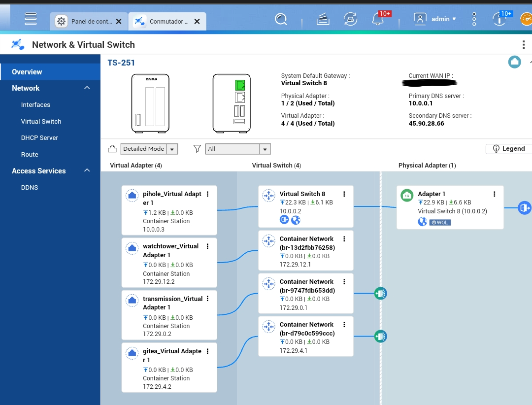Viewport: 532px width, 405px height.
Task: Click the globe icon under Virtual Switch 8
Action: coord(296,220)
